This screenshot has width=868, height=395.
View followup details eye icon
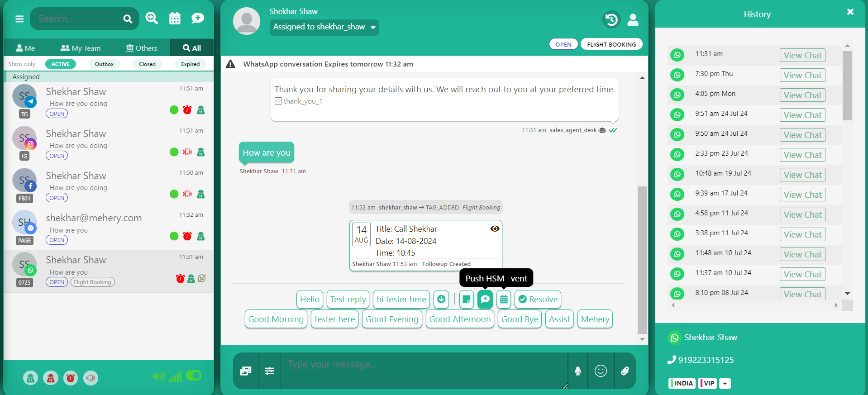point(495,228)
